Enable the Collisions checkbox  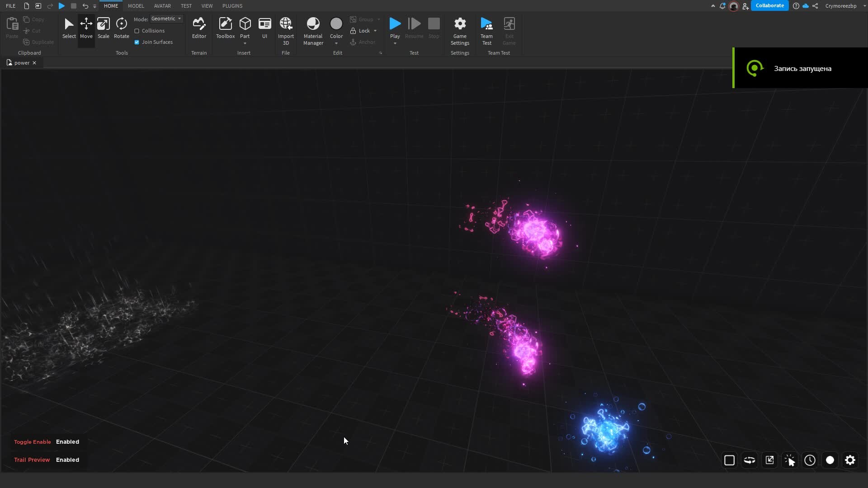[137, 31]
